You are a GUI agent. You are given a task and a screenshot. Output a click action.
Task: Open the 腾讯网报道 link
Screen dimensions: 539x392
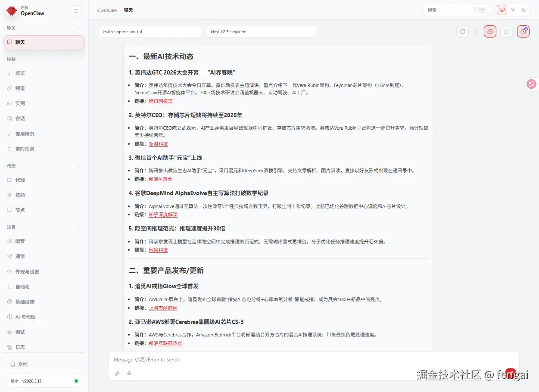click(160, 101)
